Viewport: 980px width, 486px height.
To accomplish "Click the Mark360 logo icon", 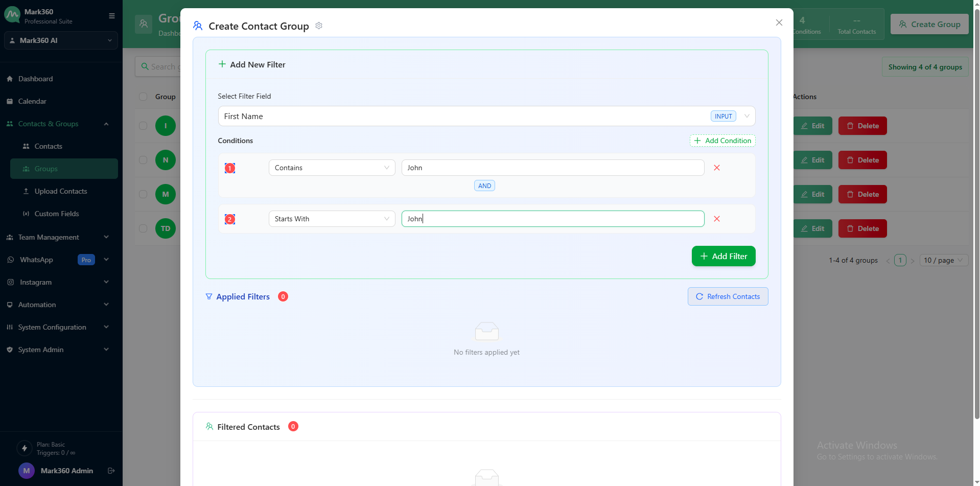I will (12, 15).
